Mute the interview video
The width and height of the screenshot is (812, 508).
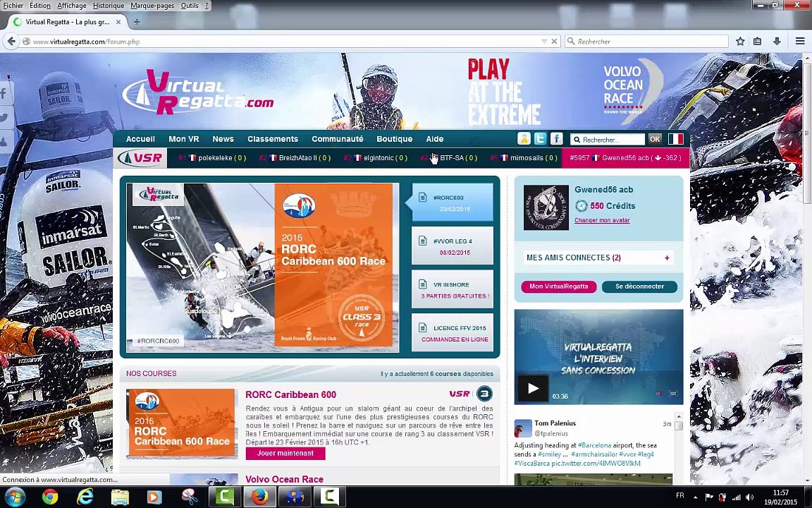click(659, 394)
